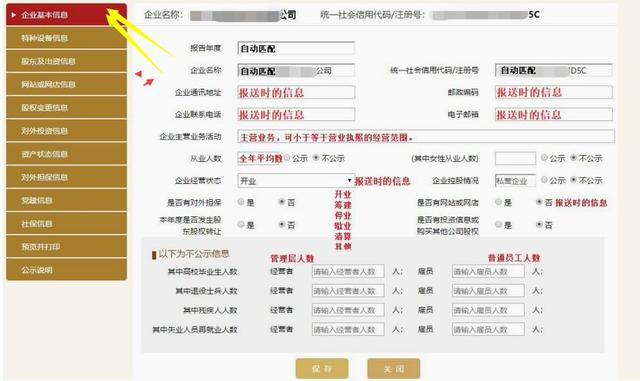Image resolution: width=640 pixels, height=381 pixels.
Task: Go to 股东及出资信息 section
Action: click(x=66, y=61)
